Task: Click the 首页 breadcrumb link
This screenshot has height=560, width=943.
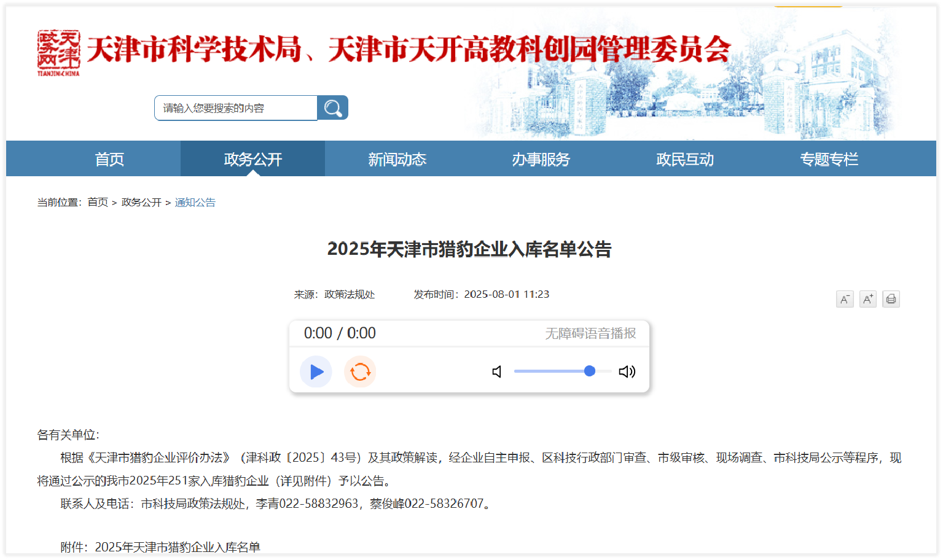Action: (98, 202)
